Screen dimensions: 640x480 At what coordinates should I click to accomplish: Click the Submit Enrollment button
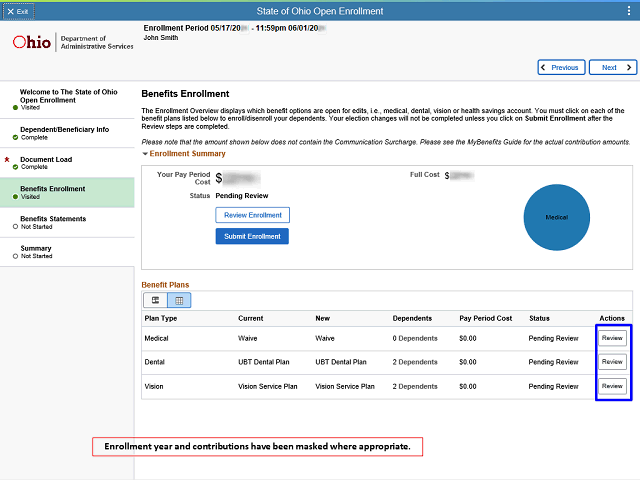pos(252,236)
